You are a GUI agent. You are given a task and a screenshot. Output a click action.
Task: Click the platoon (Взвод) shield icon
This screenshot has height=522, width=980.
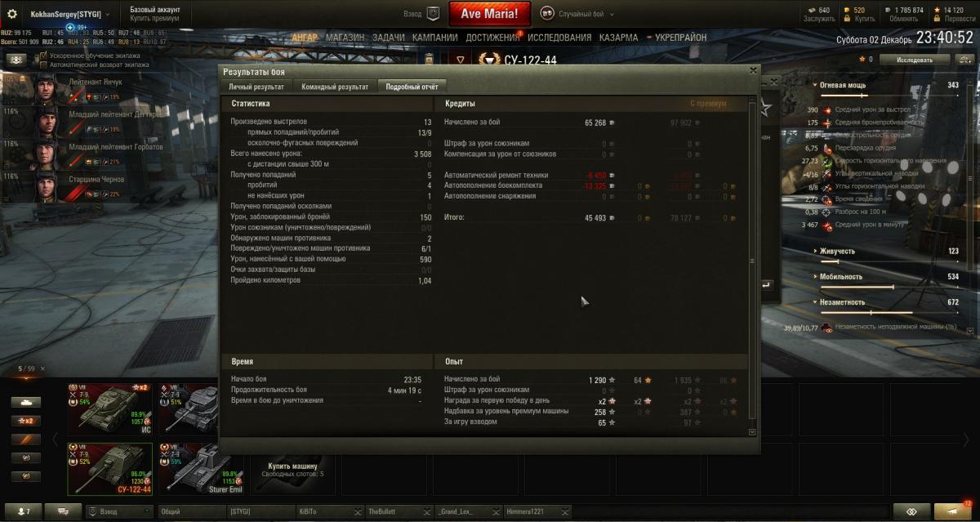click(x=434, y=14)
